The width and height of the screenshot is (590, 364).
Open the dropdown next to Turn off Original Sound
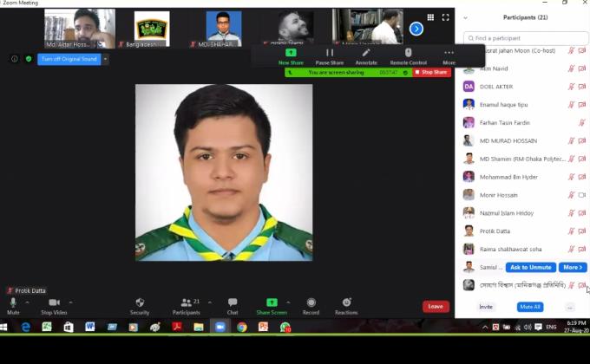(106, 59)
